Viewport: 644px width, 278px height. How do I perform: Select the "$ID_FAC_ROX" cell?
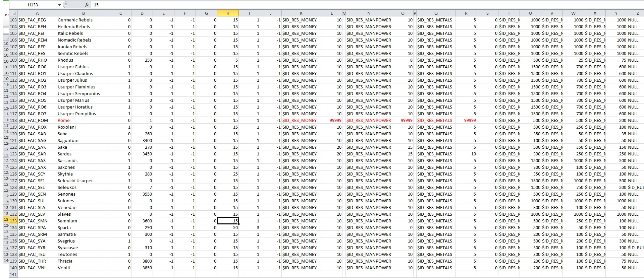pyautogui.click(x=37, y=127)
